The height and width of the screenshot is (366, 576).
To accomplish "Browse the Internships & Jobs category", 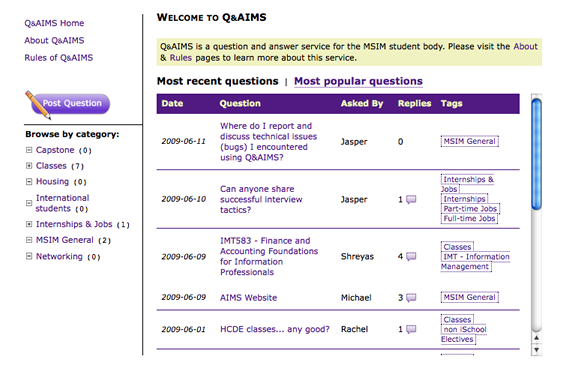I will (74, 224).
